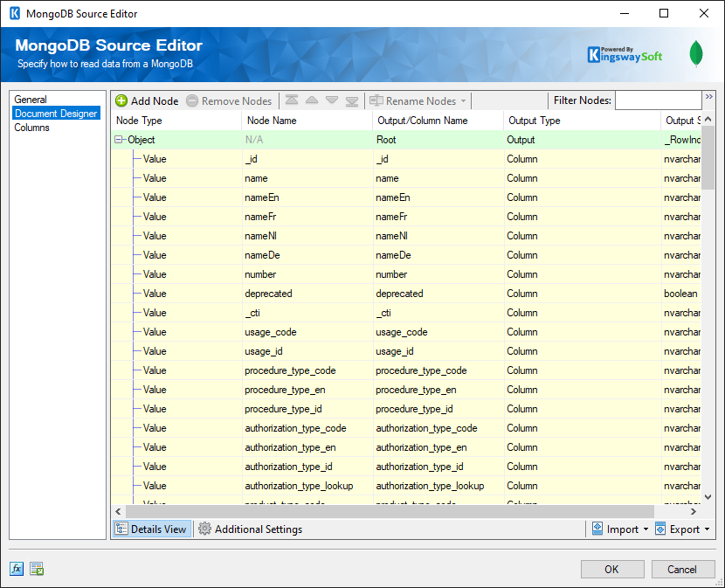Select the deprecated node name cell

[307, 294]
